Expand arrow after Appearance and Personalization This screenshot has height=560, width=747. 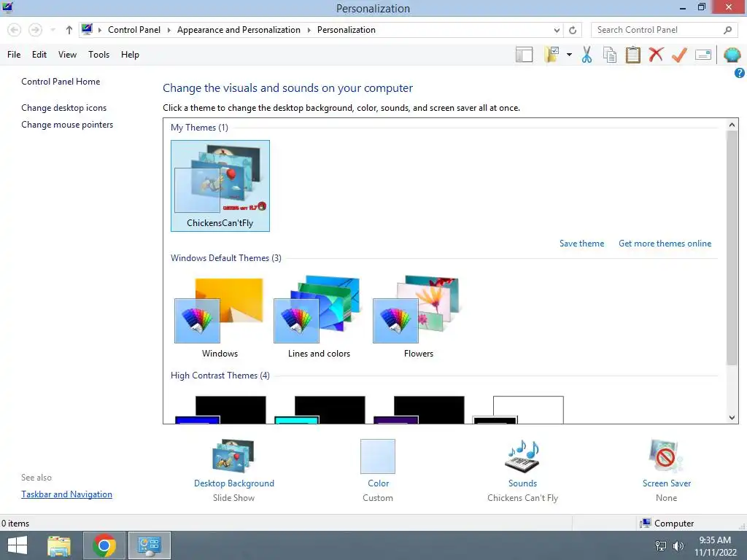tap(309, 30)
